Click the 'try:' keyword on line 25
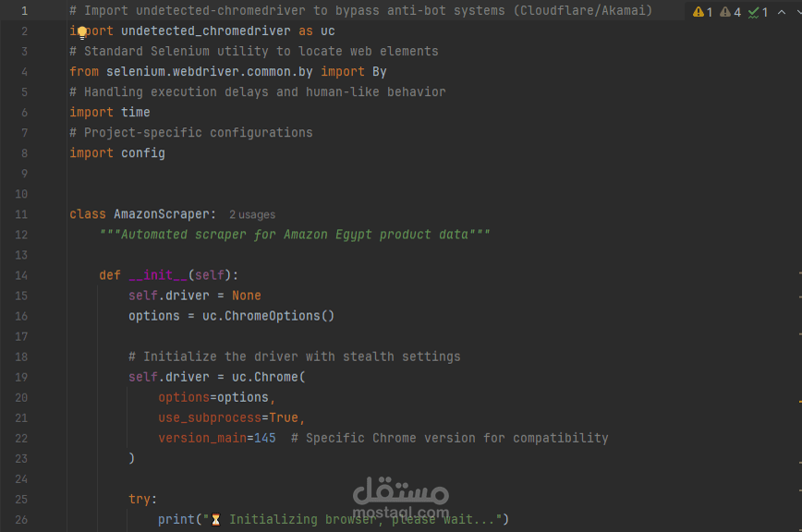This screenshot has width=802, height=532. [142, 499]
